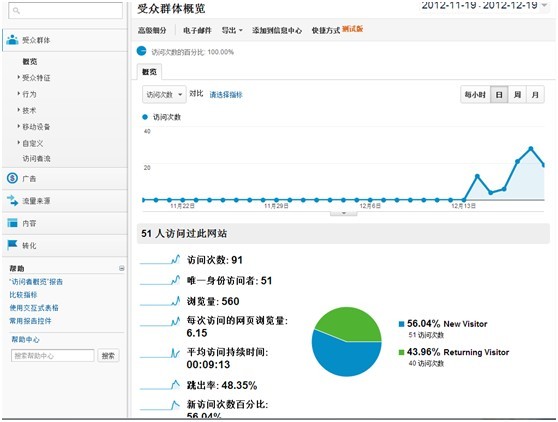
Task: Open the 比较指标 help link
Action: click(x=23, y=295)
